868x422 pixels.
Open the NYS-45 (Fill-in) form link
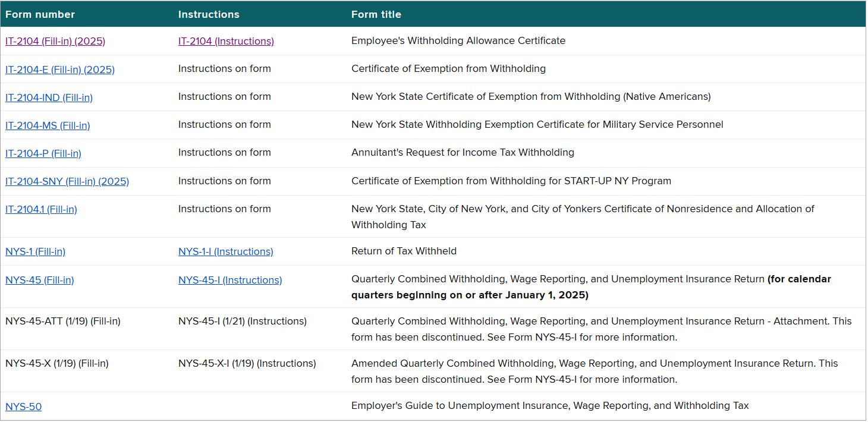pyautogui.click(x=39, y=279)
